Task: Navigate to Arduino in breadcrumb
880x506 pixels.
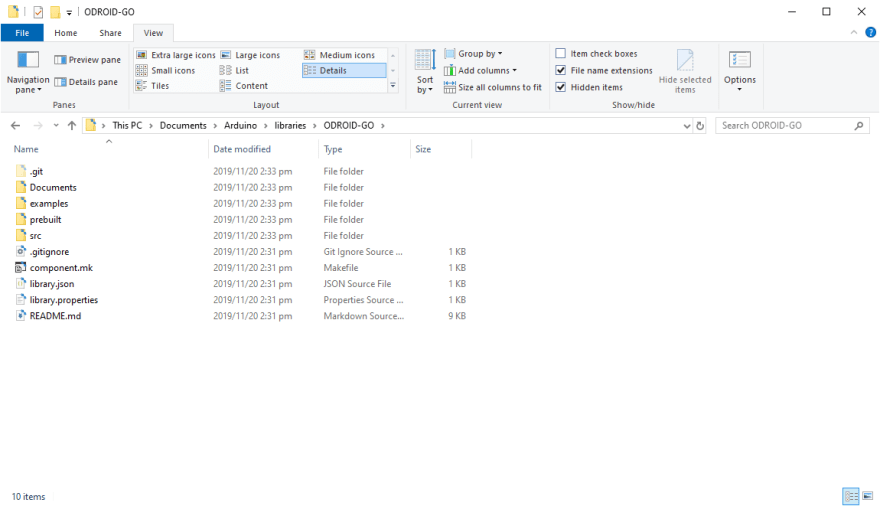Action: (240, 126)
